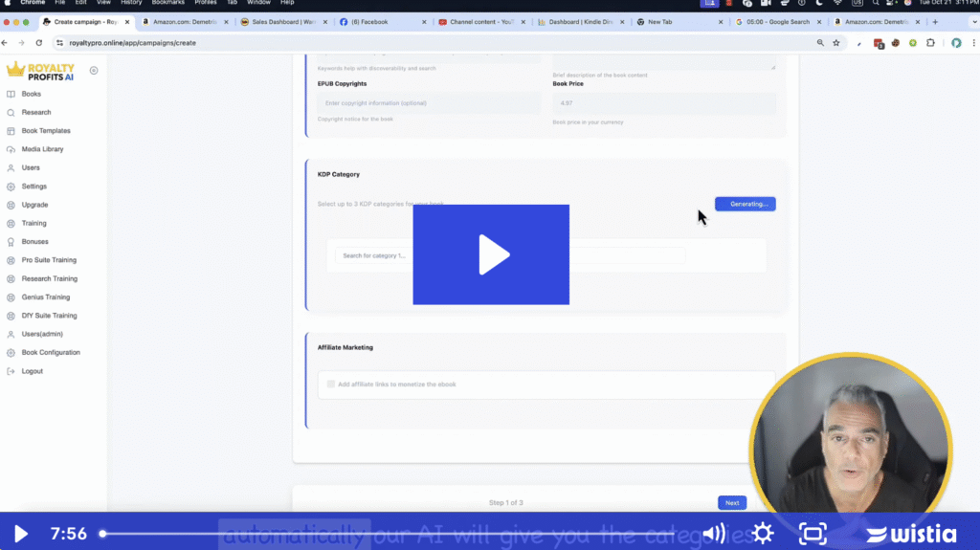
Task: Click the large blue play button overlay
Action: [x=491, y=254]
